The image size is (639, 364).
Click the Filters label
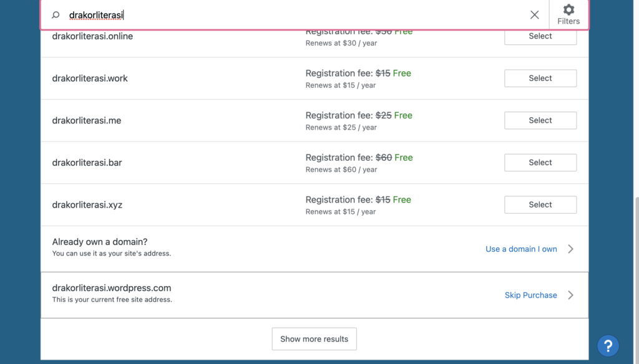point(568,21)
